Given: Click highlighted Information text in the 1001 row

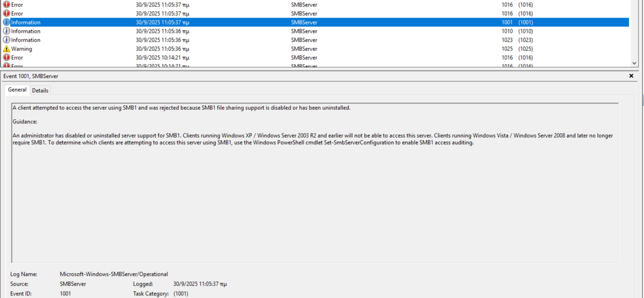Looking at the screenshot, I should pos(26,22).
